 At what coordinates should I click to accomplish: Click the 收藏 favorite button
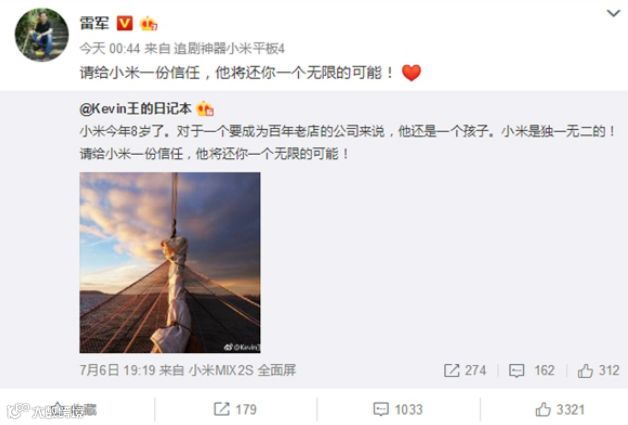[x=75, y=409]
